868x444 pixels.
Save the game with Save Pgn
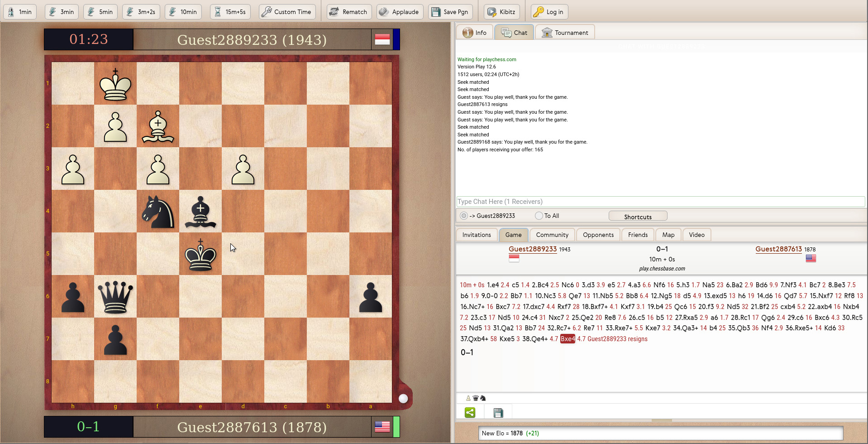450,12
